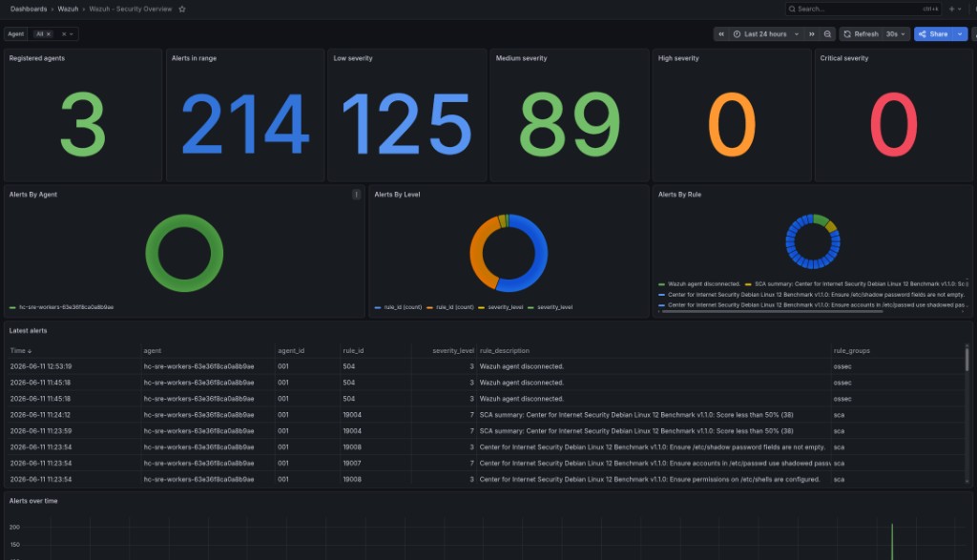This screenshot has width=977, height=560.
Task: Open the 'Last 24 hours' time range picker
Action: 766,34
